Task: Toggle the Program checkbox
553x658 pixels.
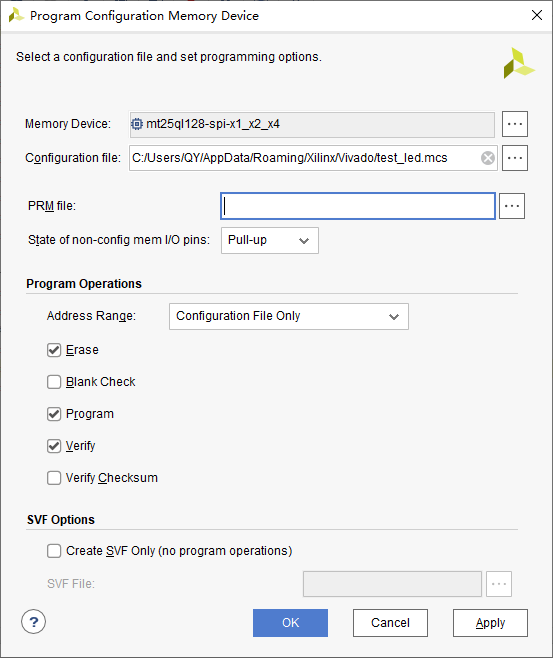Action: pos(54,414)
